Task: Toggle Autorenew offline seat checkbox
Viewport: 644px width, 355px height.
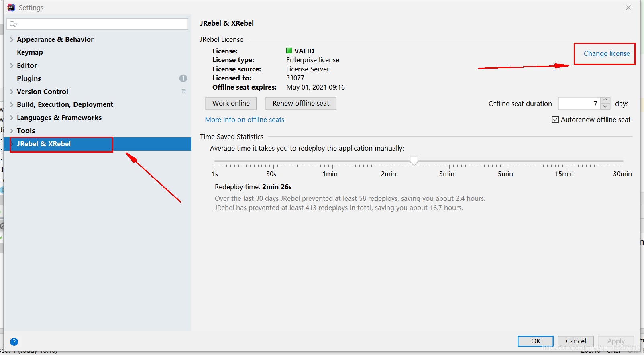Action: click(556, 120)
